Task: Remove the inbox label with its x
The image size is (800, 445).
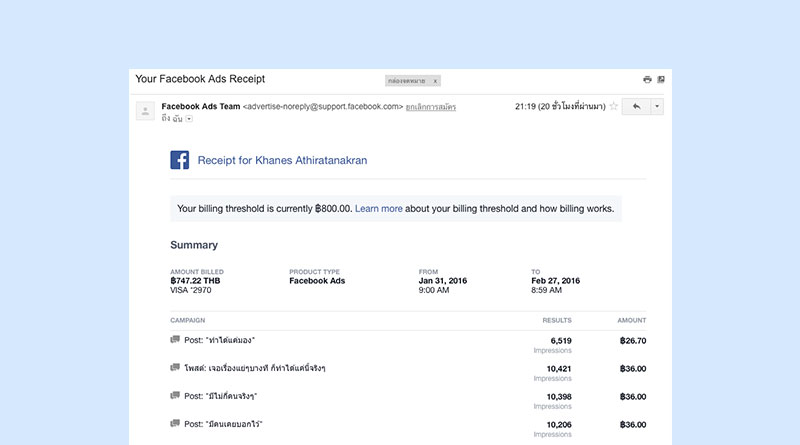Action: (435, 81)
